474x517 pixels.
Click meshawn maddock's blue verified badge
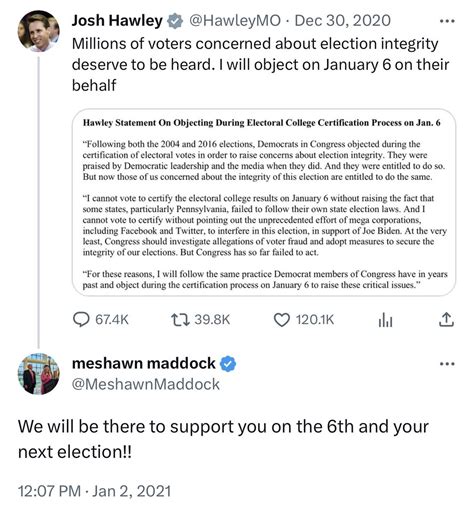(x=228, y=364)
